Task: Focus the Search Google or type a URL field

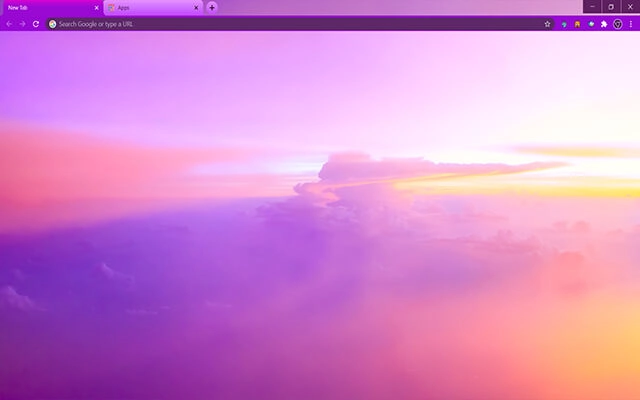Action: [300, 24]
